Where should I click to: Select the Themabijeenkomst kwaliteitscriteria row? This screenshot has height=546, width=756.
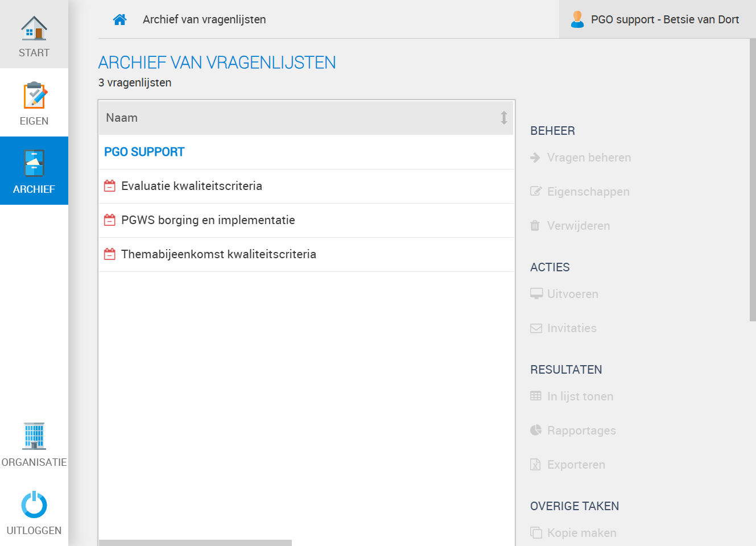(307, 254)
